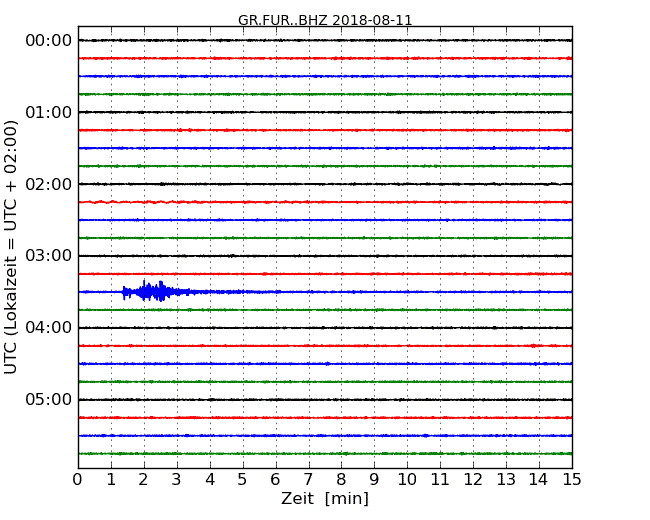Click the x-axis tick label 5
The width and height of the screenshot is (650, 520).
(243, 480)
